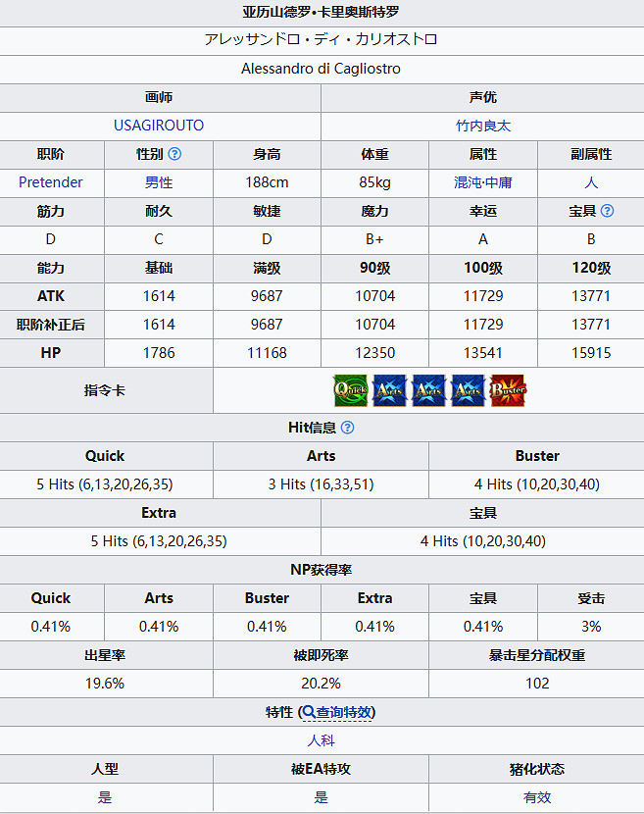Open the 混沌·中庸 alignment link
The width and height of the screenshot is (644, 814).
pyautogui.click(x=482, y=182)
